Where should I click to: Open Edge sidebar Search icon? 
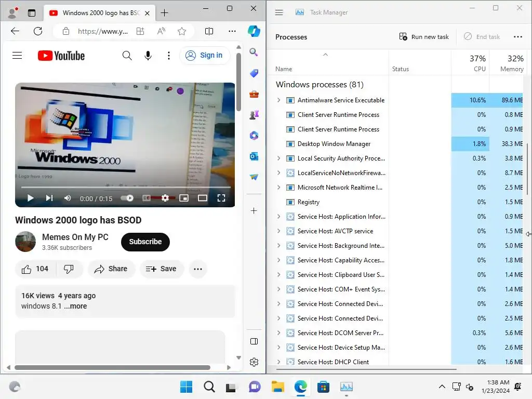click(254, 52)
